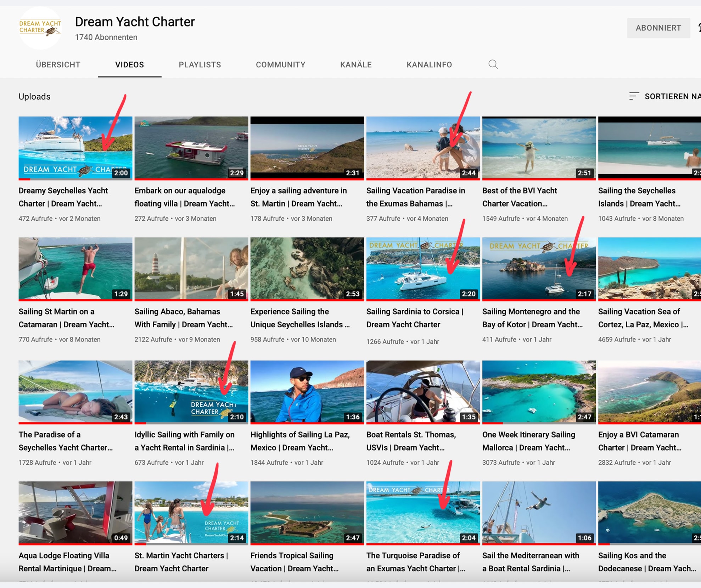Open title 'Sailing Vacation Sea of Cortez, La Paz'
Image resolution: width=701 pixels, height=588 pixels.
point(643,318)
